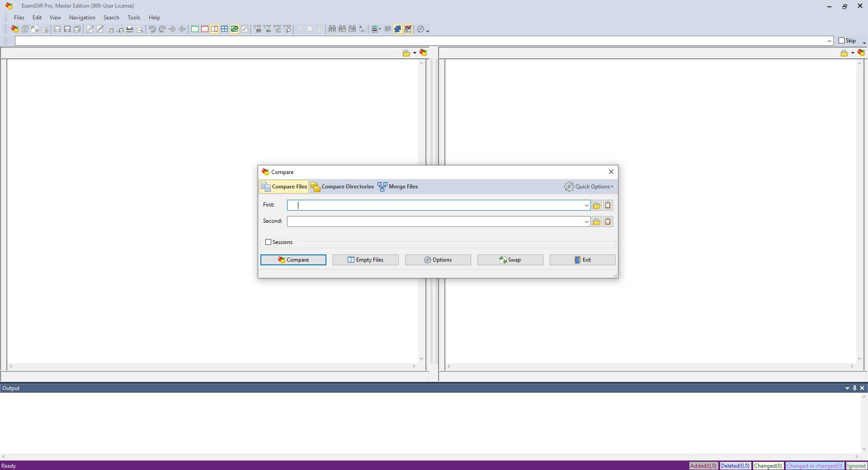Switch to Merge Files tab

coord(398,187)
